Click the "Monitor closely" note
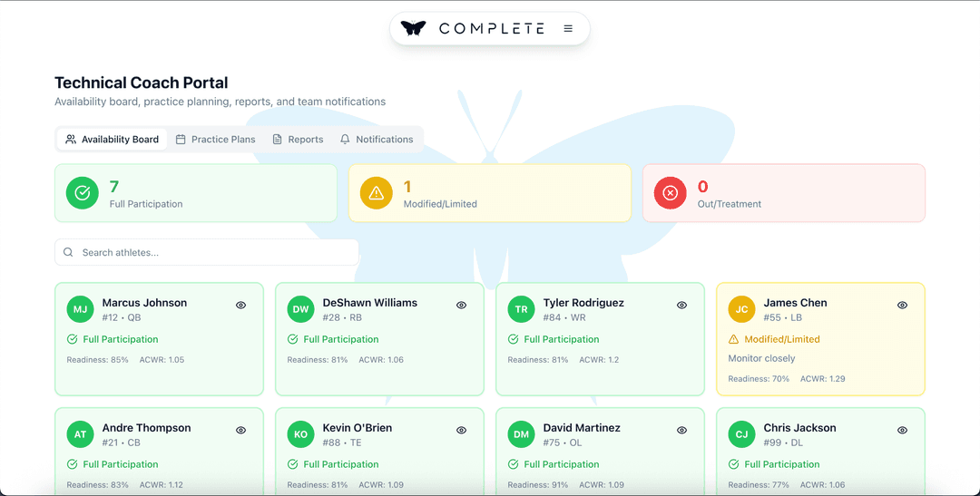 762,358
